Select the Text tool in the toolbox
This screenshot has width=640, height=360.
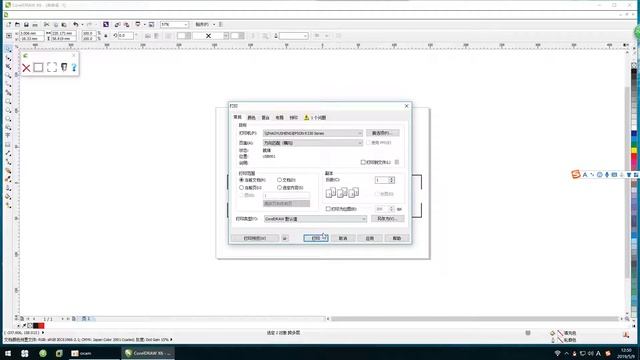[8, 135]
